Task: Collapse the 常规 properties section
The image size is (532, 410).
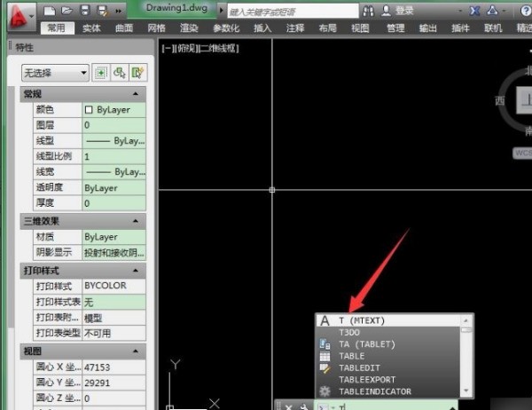Action: tap(136, 94)
